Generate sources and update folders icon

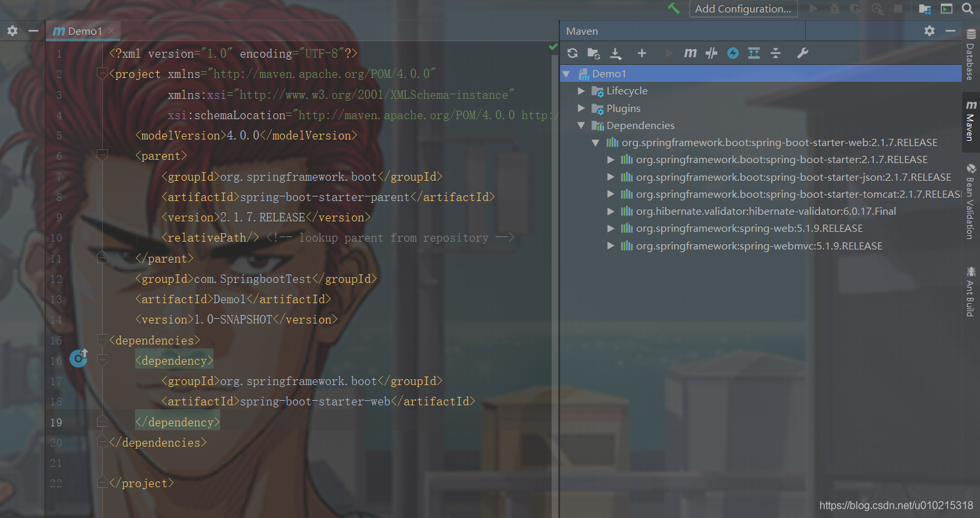pos(594,53)
